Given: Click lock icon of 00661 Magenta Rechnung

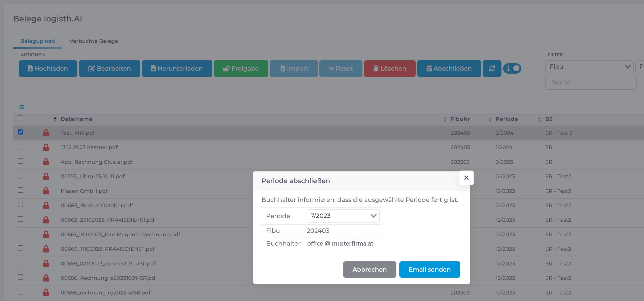Looking at the screenshot, I should [x=46, y=234].
